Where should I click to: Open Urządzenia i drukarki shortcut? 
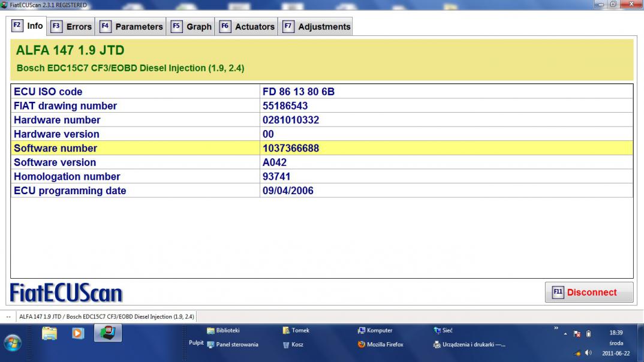(470, 345)
